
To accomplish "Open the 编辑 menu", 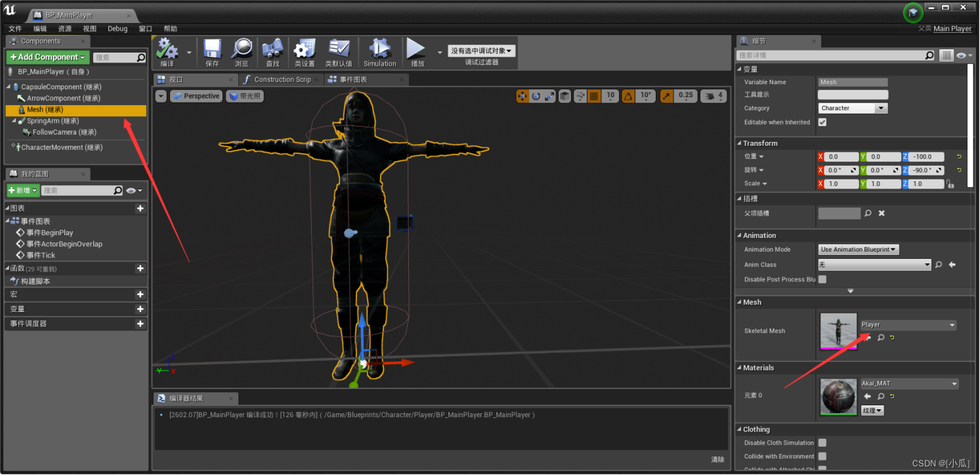I will click(40, 29).
